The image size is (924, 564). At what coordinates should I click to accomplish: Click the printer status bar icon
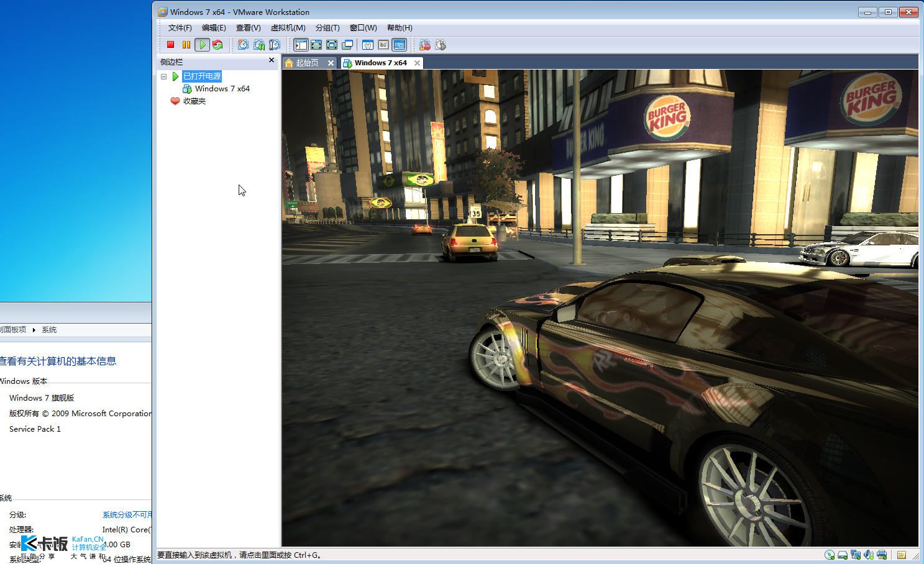[882, 555]
